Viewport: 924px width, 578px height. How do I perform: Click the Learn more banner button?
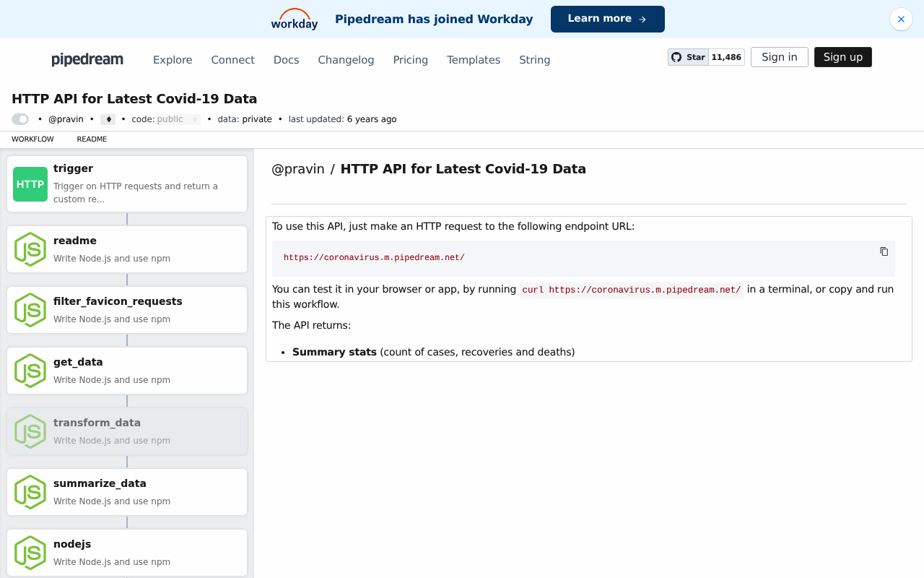pos(608,19)
